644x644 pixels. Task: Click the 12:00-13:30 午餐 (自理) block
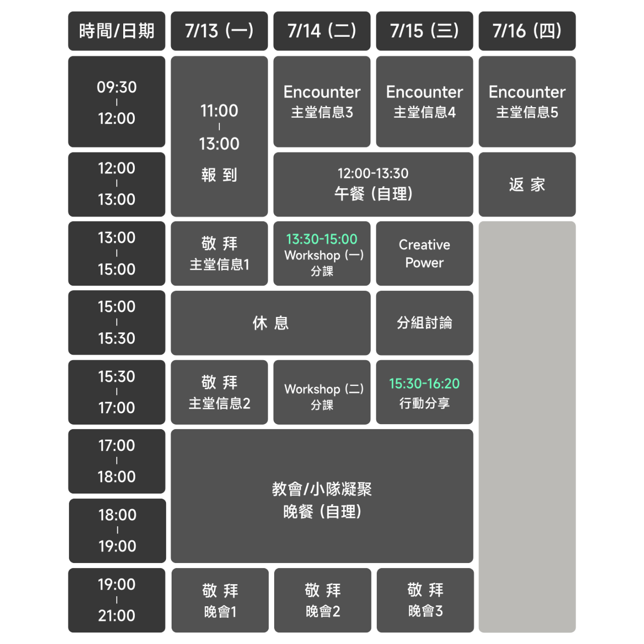[x=373, y=184]
